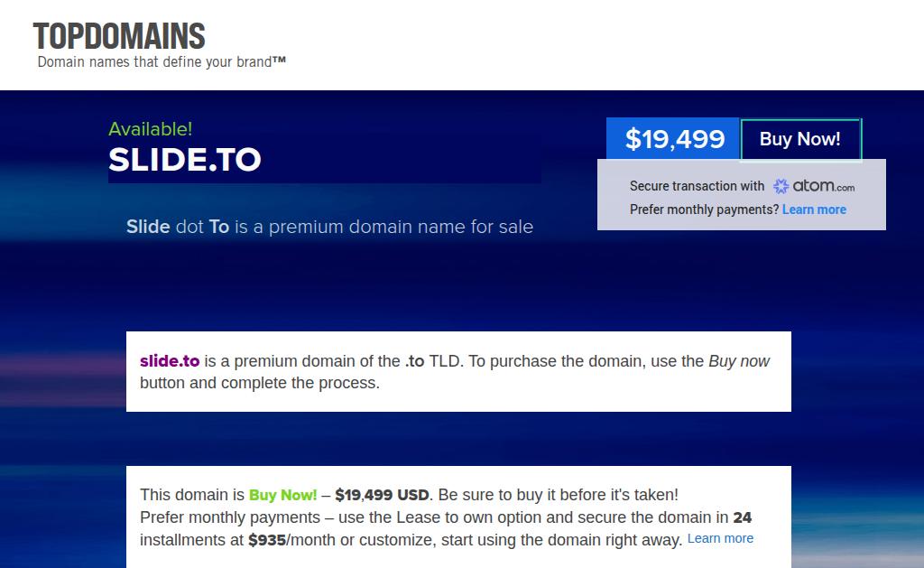Click the atom.com starburst icon
Viewport: 924px width, 568px height.
pos(781,187)
